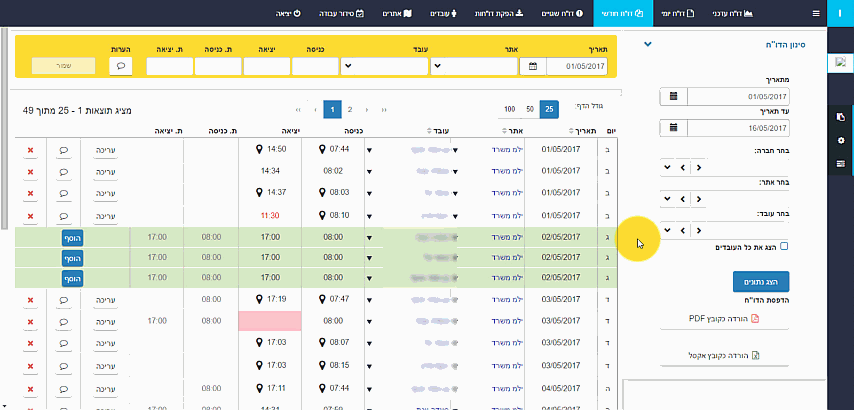The height and width of the screenshot is (410, 854).
Task: Click location pin beside entry time 08:15
Action: [x=322, y=364]
